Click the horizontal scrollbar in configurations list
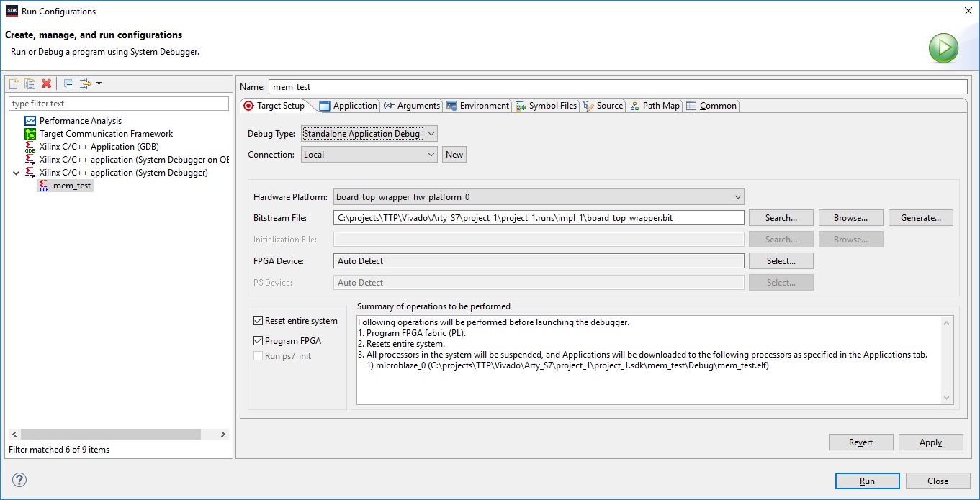The width and height of the screenshot is (980, 500). click(110, 434)
